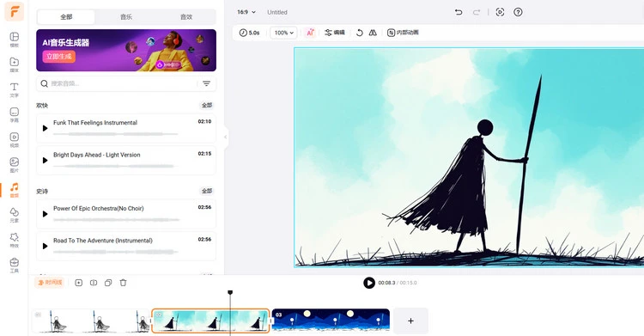Click the 'Road To The Adventure (Instrumental)' track title
This screenshot has width=644, height=336.
click(103, 240)
